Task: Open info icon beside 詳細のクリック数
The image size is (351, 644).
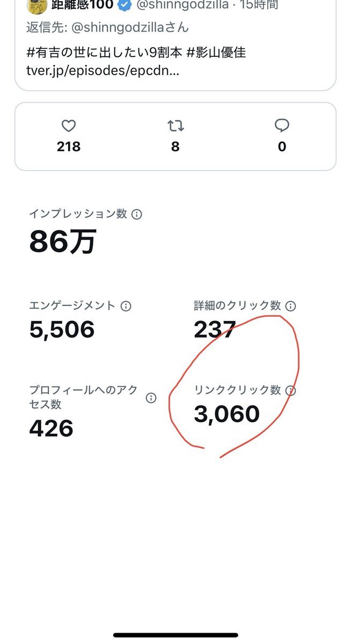Action: coord(290,306)
